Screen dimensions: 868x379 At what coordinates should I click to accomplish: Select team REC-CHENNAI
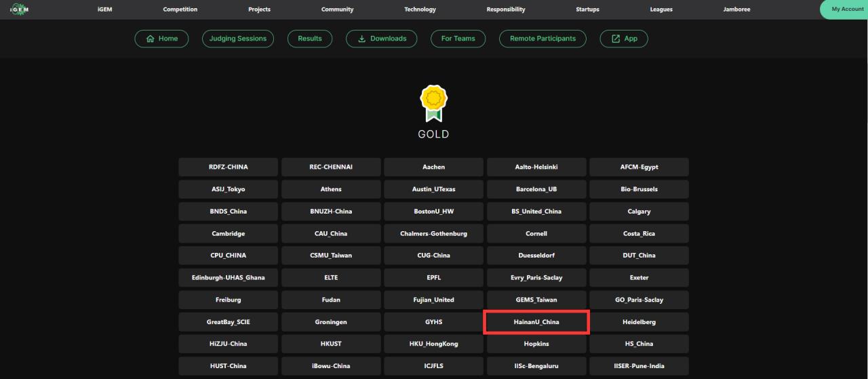point(331,167)
